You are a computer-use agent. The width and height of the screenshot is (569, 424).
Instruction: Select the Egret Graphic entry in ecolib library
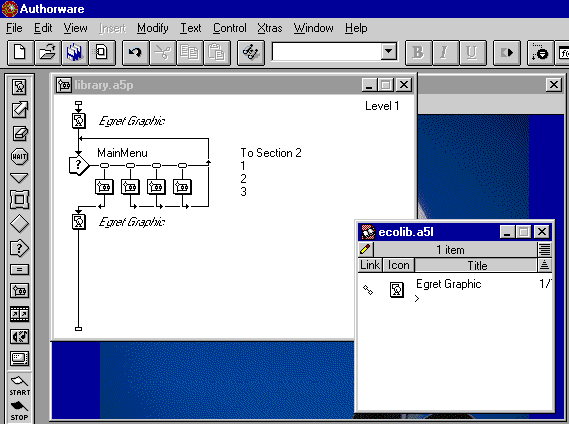(x=449, y=284)
